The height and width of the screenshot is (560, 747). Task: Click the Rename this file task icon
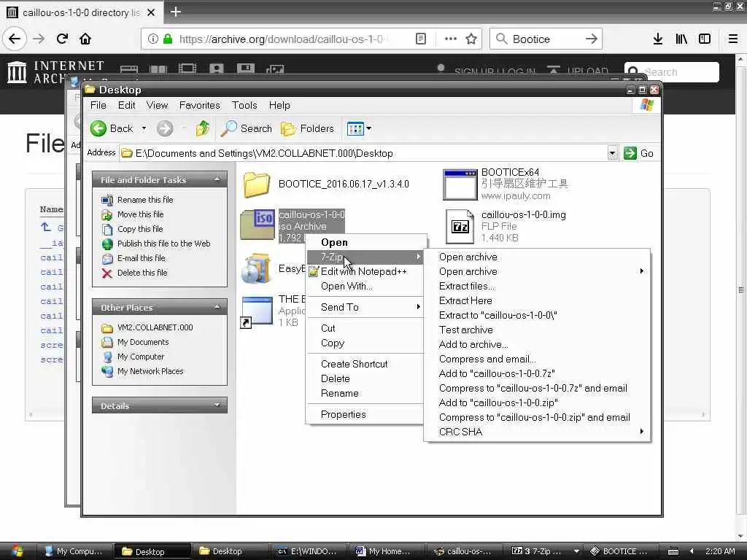(107, 200)
